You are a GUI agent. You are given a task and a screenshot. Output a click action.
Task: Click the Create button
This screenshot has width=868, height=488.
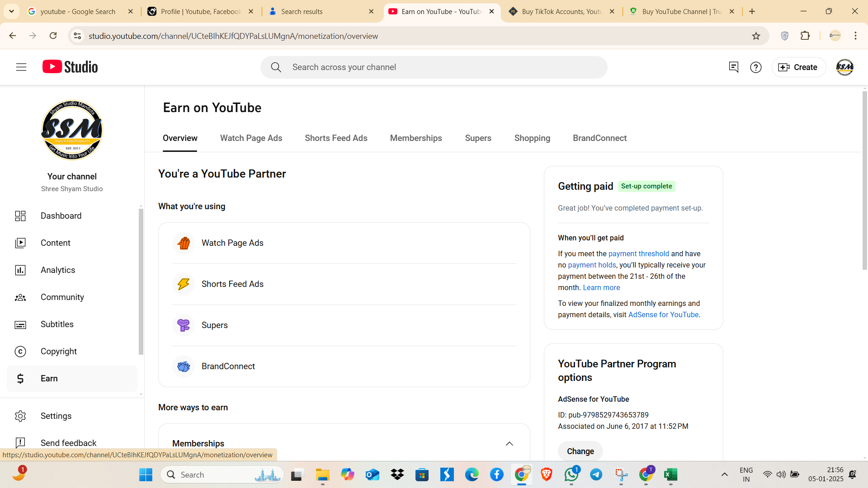point(798,67)
